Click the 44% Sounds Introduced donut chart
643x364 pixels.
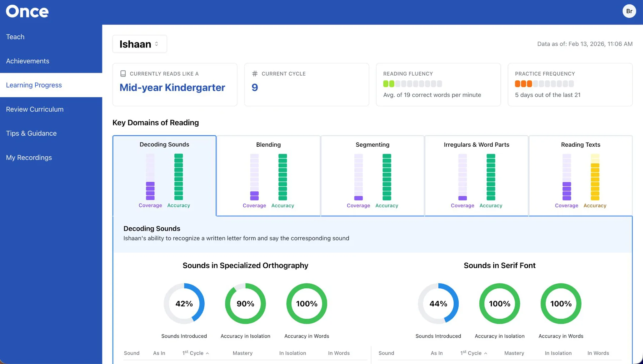click(438, 304)
